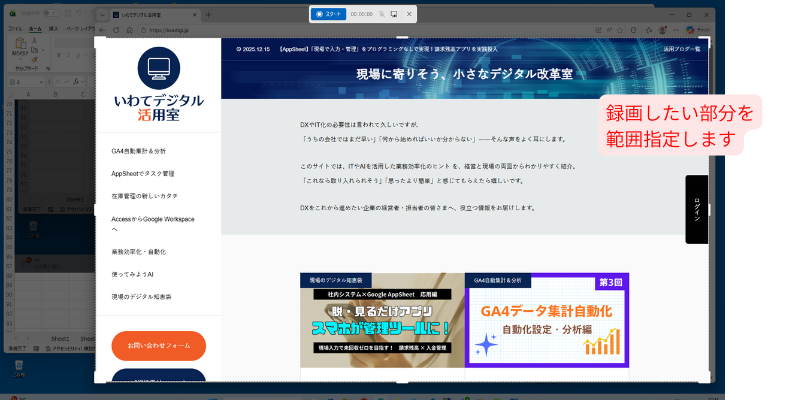Click the Excel paste (貼り付け) icon
This screenshot has width=800, height=400.
click(x=20, y=43)
